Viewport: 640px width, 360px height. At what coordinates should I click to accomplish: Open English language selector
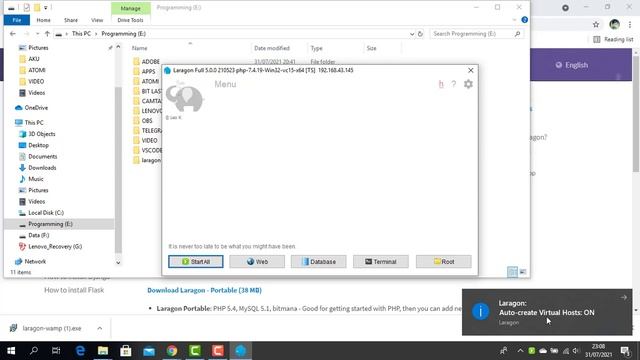571,65
